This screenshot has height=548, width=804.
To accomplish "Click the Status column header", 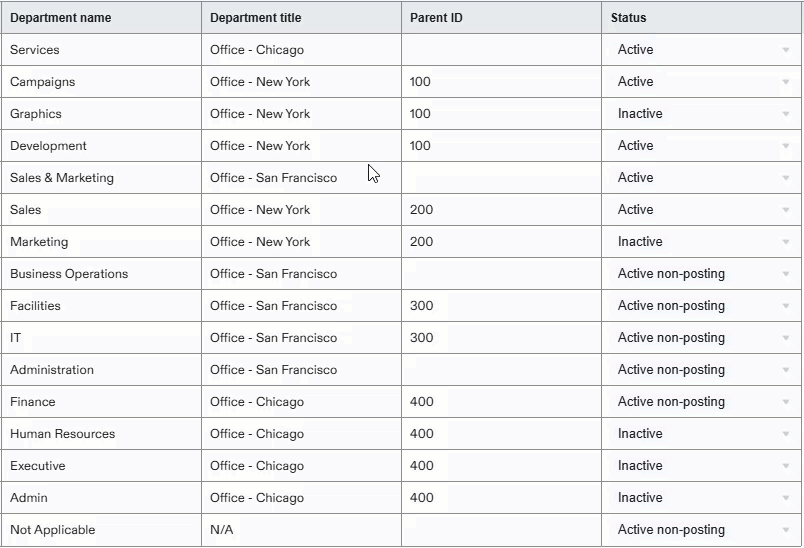I will pos(629,18).
